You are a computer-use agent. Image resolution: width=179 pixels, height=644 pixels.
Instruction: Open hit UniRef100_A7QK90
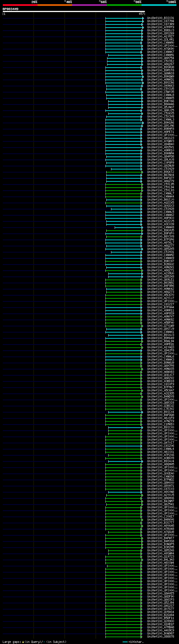pyautogui.click(x=161, y=49)
